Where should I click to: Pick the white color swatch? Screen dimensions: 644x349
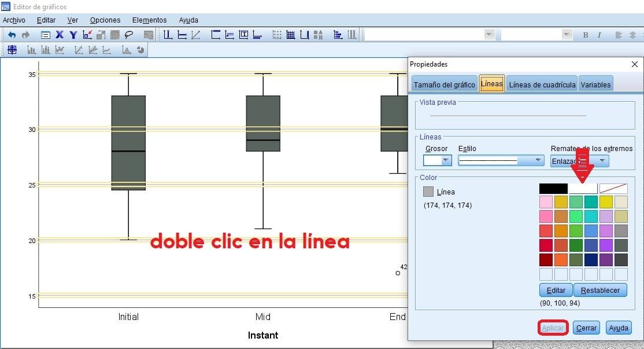(x=583, y=189)
